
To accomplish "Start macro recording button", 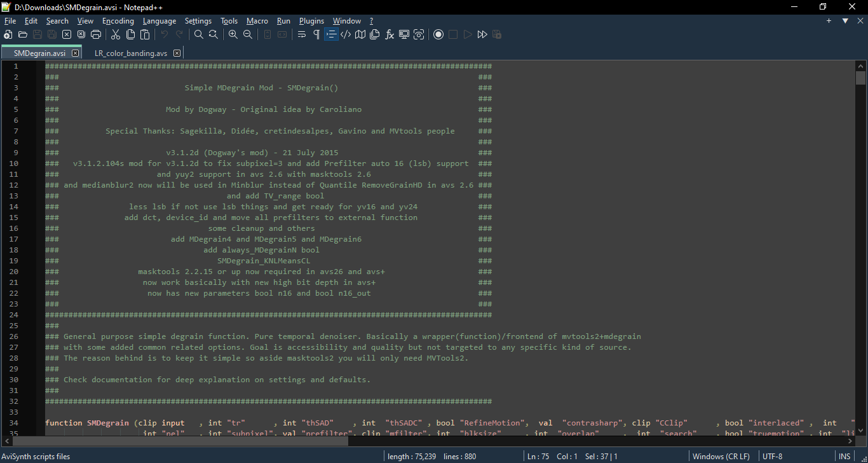I will click(438, 34).
